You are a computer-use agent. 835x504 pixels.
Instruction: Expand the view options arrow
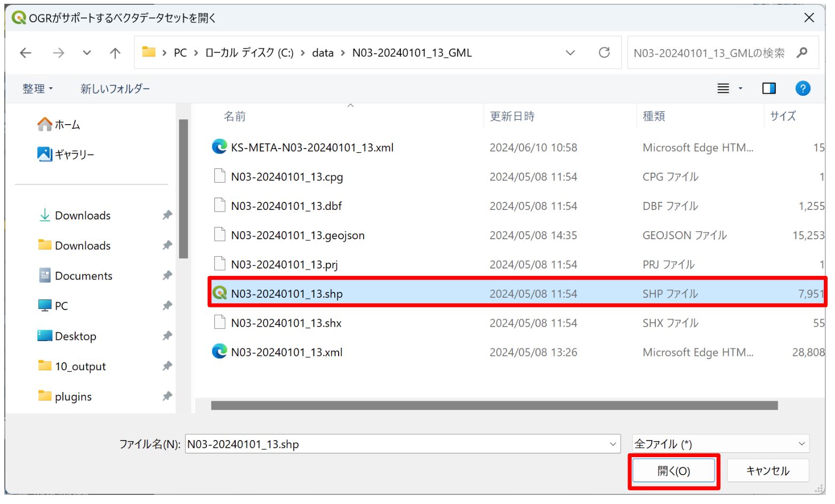740,88
